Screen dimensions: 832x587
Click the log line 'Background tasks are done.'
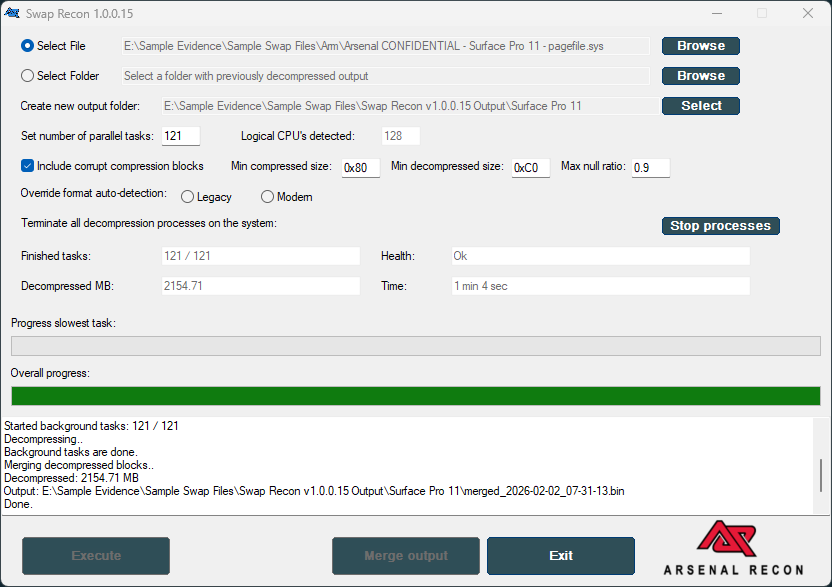pyautogui.click(x=71, y=452)
